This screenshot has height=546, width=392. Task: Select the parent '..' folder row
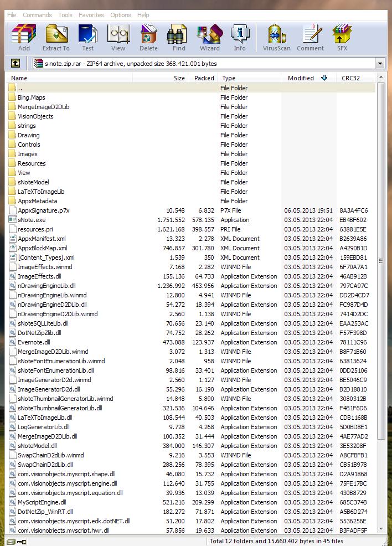[x=191, y=88]
